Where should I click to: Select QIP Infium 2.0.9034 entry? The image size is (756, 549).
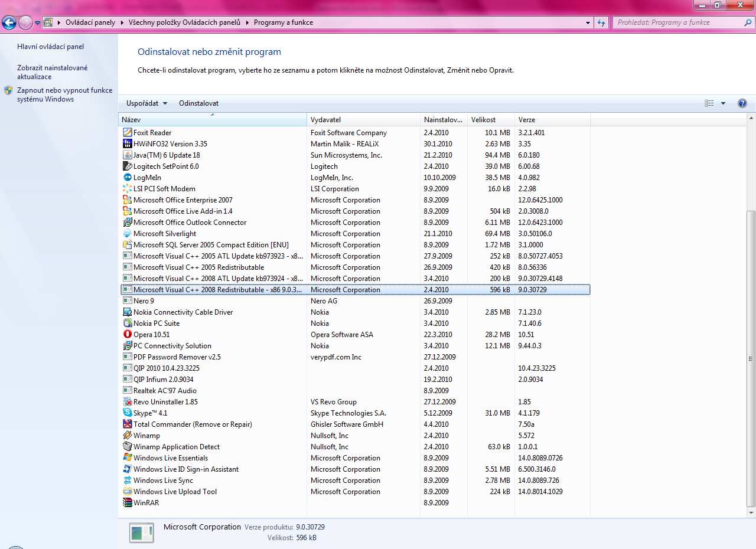[356, 380]
